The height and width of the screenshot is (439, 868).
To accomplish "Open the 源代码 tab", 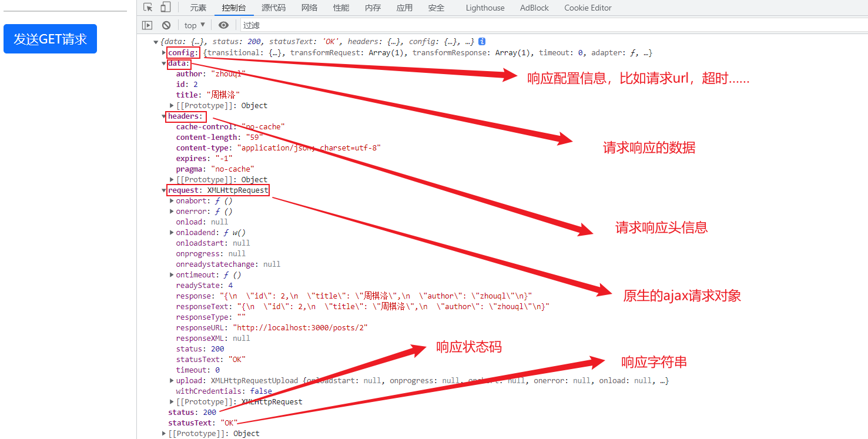I will (x=273, y=8).
